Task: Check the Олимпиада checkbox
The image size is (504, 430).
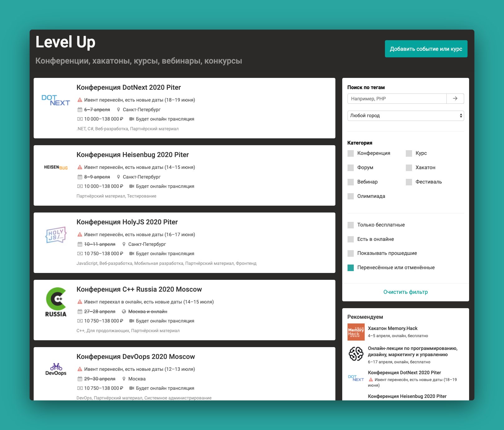Action: (x=351, y=196)
